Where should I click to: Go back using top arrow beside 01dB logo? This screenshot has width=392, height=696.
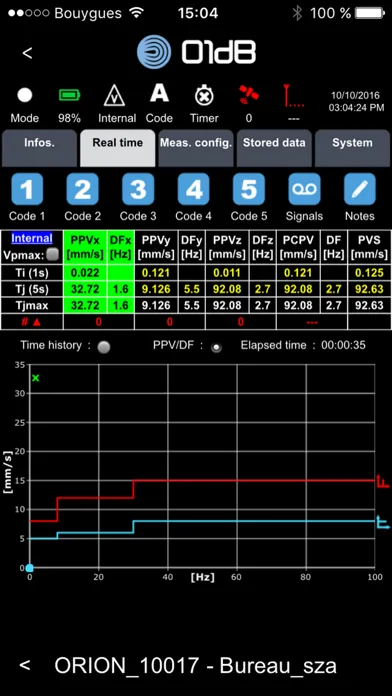point(27,53)
